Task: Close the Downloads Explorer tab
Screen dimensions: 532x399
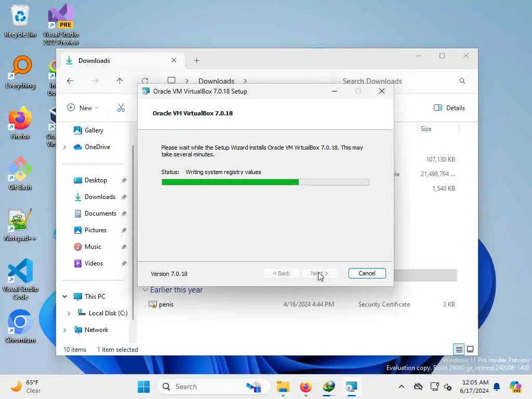Action: pyautogui.click(x=174, y=60)
